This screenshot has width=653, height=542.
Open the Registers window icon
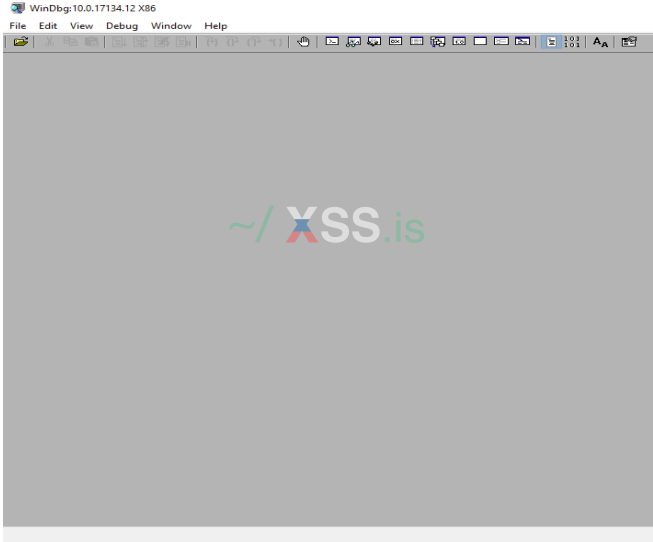[395, 41]
